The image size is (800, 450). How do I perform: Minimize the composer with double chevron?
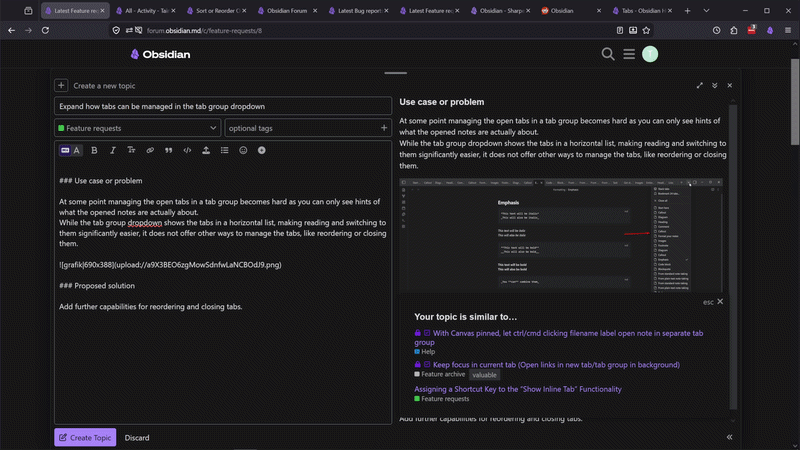point(715,85)
